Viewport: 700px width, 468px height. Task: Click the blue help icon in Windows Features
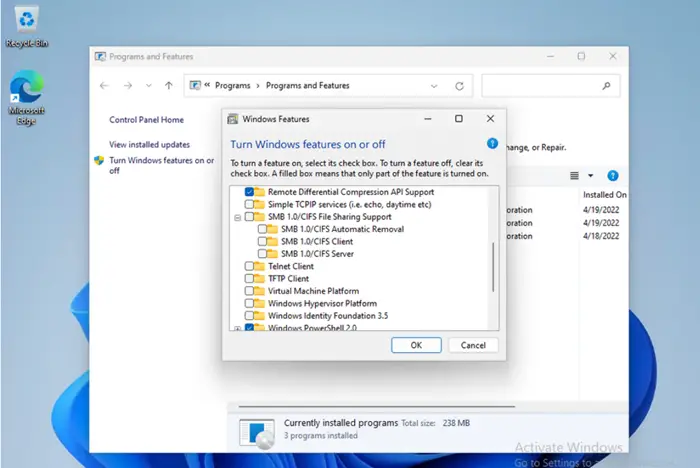pos(492,143)
